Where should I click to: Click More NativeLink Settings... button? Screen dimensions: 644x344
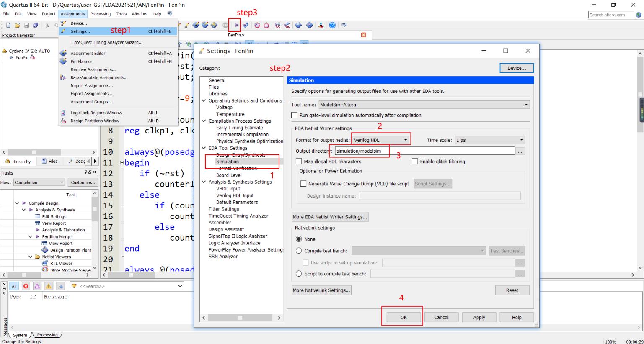(x=321, y=290)
